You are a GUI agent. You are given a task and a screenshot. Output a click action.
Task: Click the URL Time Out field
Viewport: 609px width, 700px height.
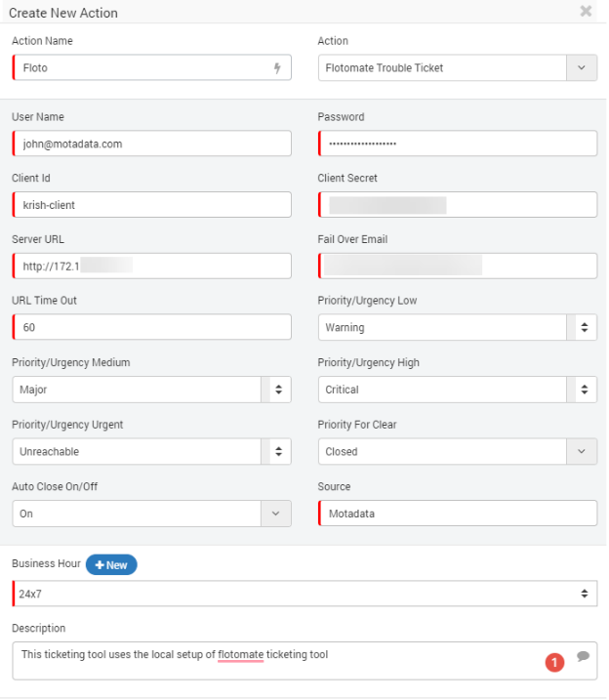point(151,327)
